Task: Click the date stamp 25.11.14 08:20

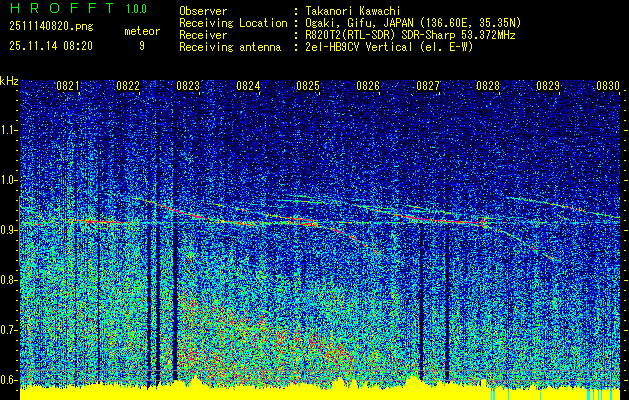Action: [51, 46]
